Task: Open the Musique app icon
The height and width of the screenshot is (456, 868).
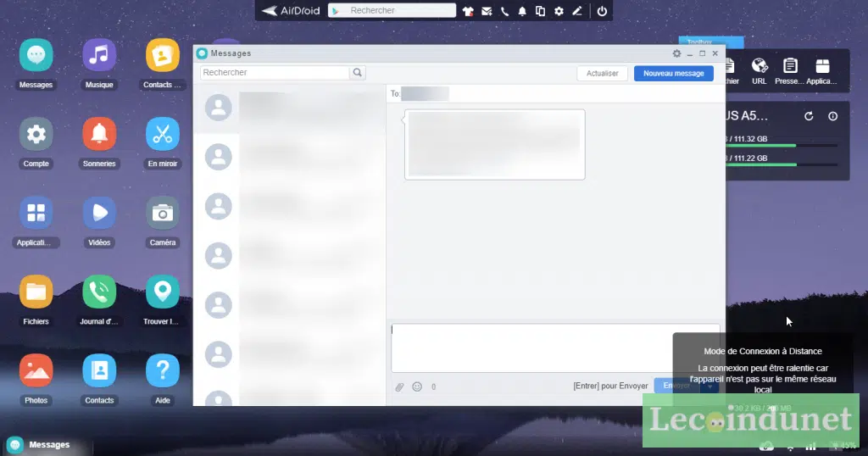Action: tap(99, 55)
